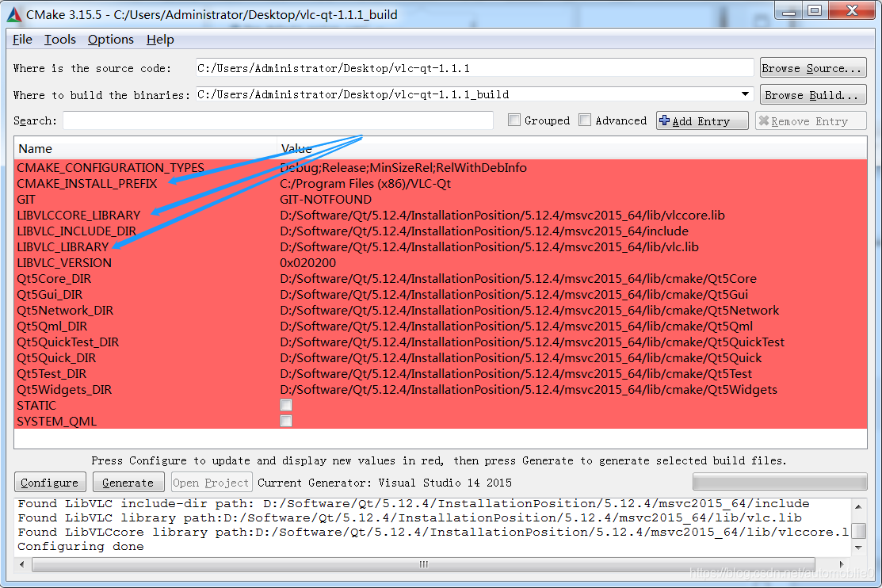882x588 pixels.
Task: Select the CMAKE_CONFIGURATION_TYPES row
Action: coord(441,168)
